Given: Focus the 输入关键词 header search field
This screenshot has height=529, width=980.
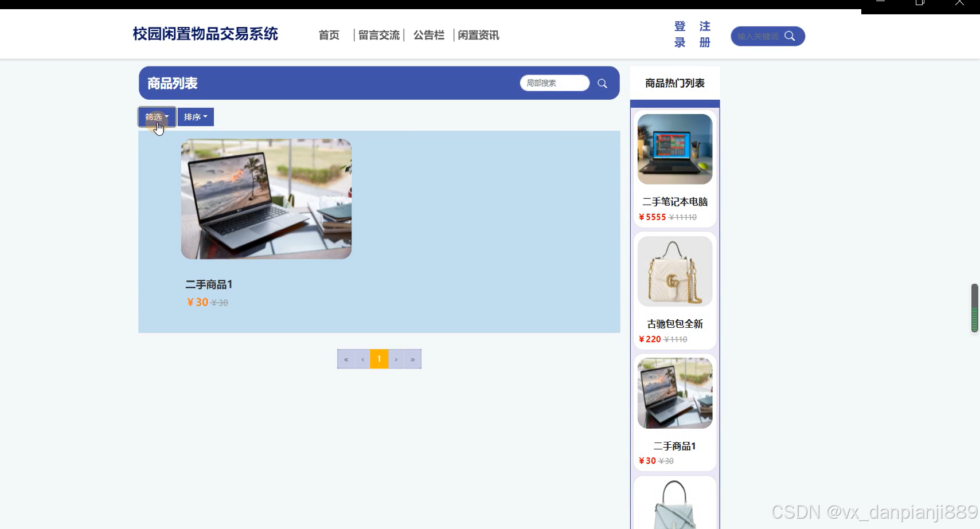Looking at the screenshot, I should (758, 36).
